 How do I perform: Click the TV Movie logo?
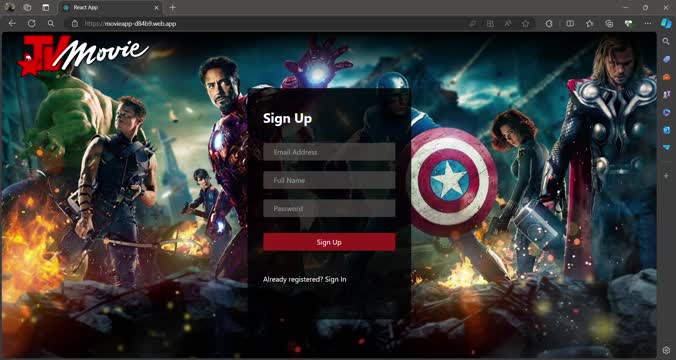(x=83, y=56)
